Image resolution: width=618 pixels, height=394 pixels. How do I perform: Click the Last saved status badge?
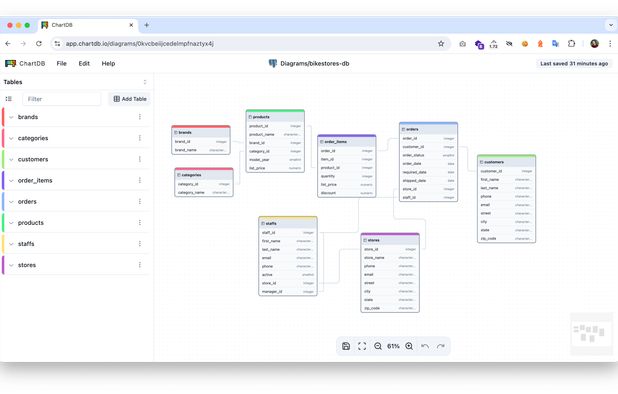tap(574, 63)
